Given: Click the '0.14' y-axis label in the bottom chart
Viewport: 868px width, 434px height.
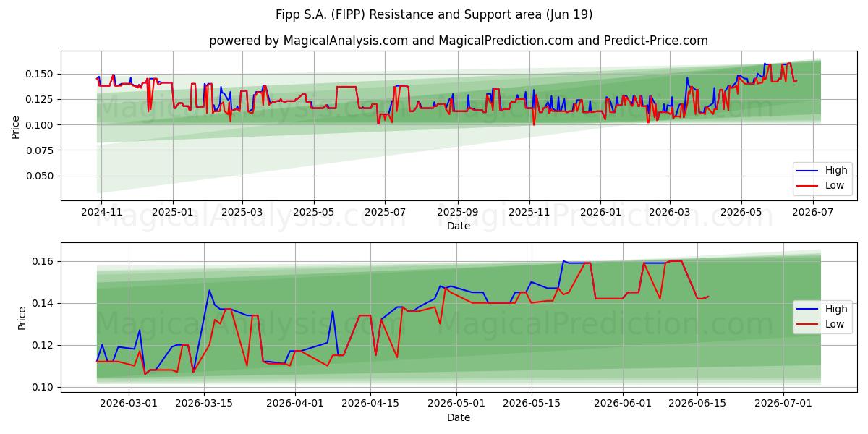Looking at the screenshot, I should coord(43,303).
